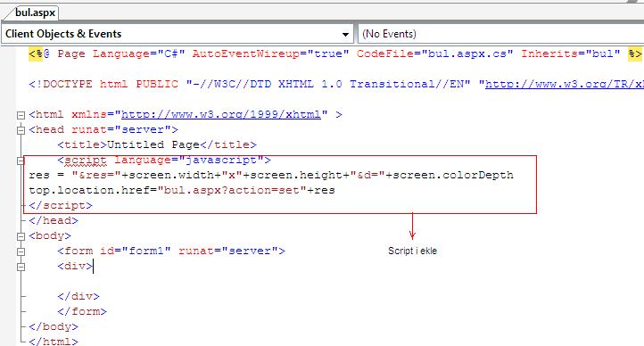Screen dimensions: 644x346
Task: Click the CodeFile="bul.aspx.cs" attribute
Action: click(x=434, y=54)
